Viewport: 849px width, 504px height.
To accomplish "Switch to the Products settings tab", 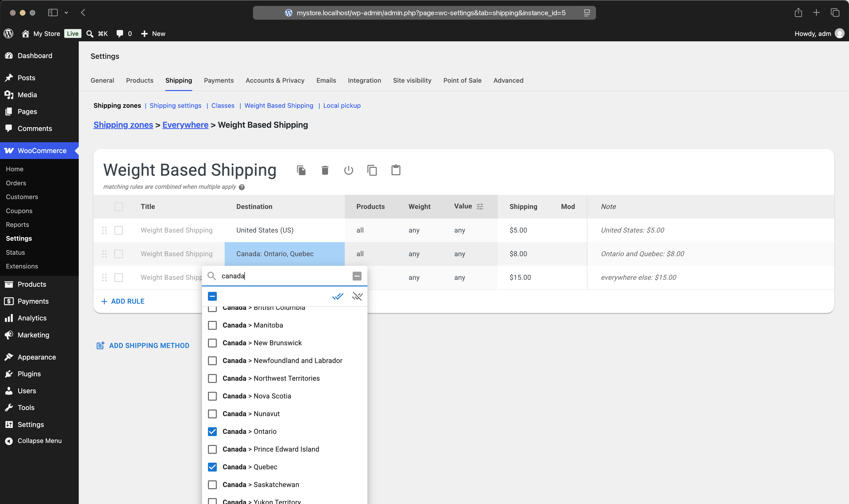I will pyautogui.click(x=140, y=80).
